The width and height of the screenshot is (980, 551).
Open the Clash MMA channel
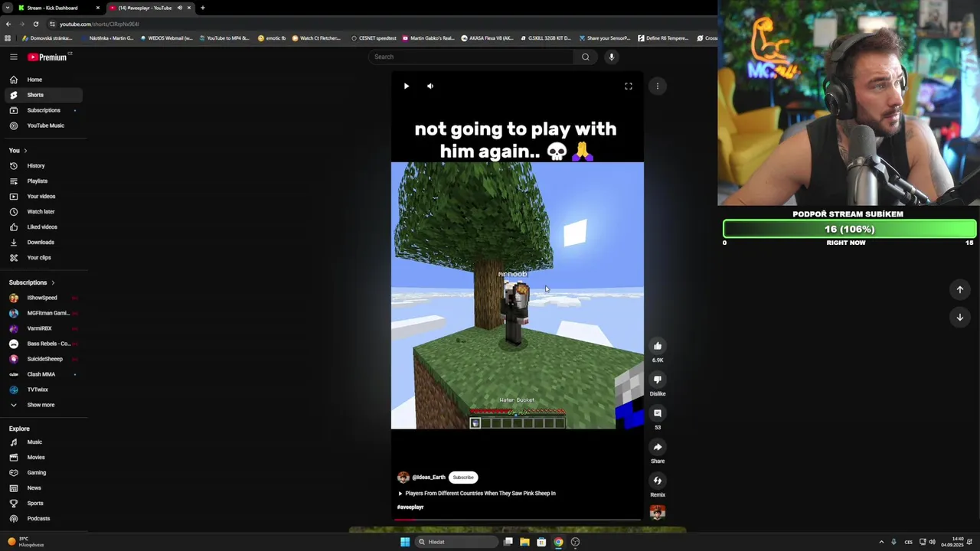(x=42, y=374)
